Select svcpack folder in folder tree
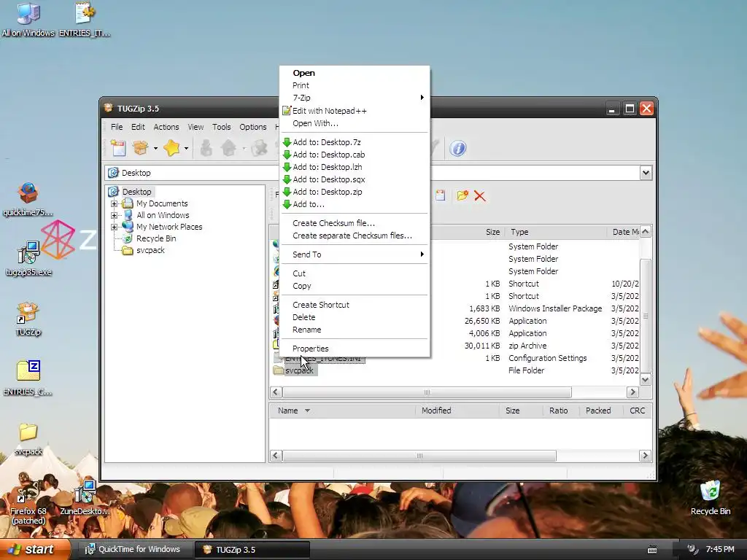Screen dimensions: 747x560 coord(150,251)
